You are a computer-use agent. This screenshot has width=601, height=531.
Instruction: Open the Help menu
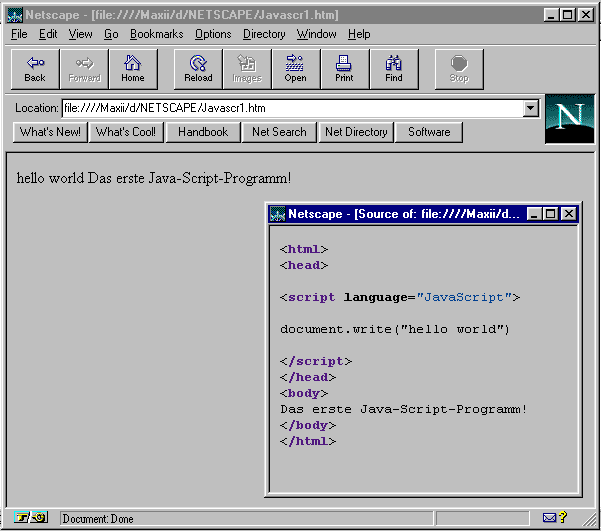[x=359, y=34]
